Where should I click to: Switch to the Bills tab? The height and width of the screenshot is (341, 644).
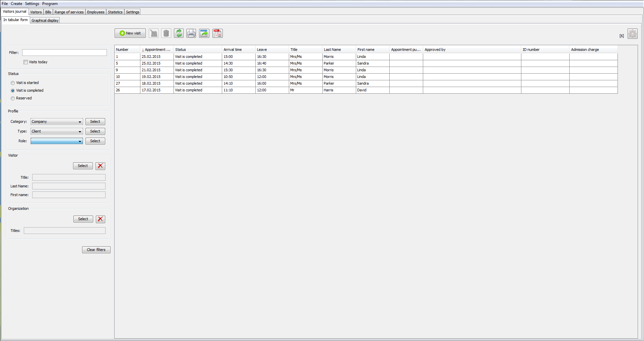click(x=48, y=12)
